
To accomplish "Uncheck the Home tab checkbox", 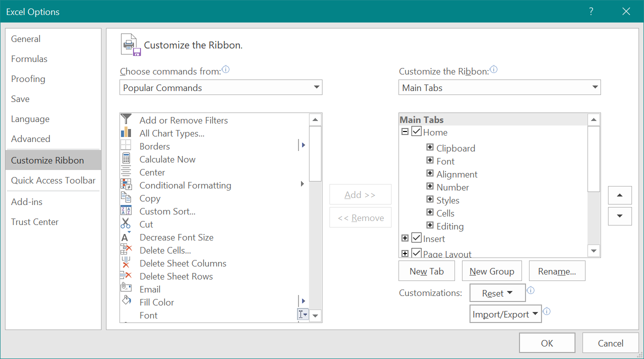I will click(416, 131).
